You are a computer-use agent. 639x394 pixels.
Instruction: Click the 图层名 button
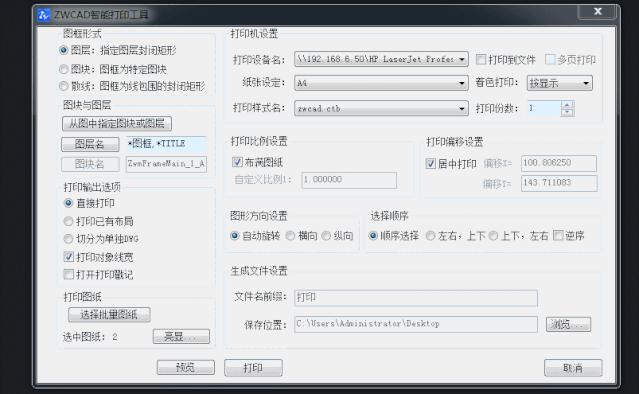(90, 144)
